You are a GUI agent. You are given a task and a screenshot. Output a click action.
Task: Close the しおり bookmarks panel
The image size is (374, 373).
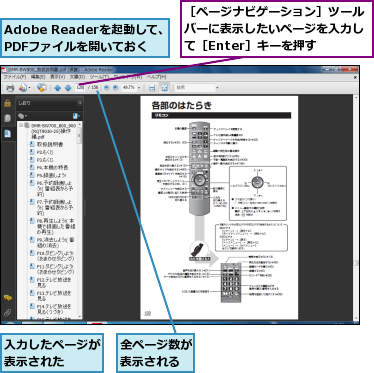[79, 103]
